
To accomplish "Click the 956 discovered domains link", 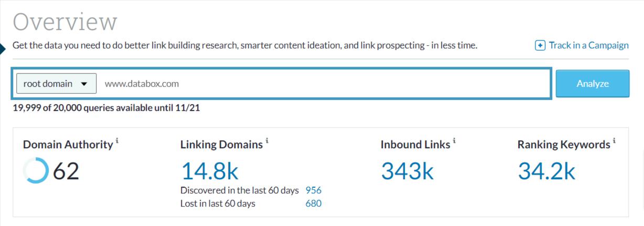I will (x=313, y=190).
